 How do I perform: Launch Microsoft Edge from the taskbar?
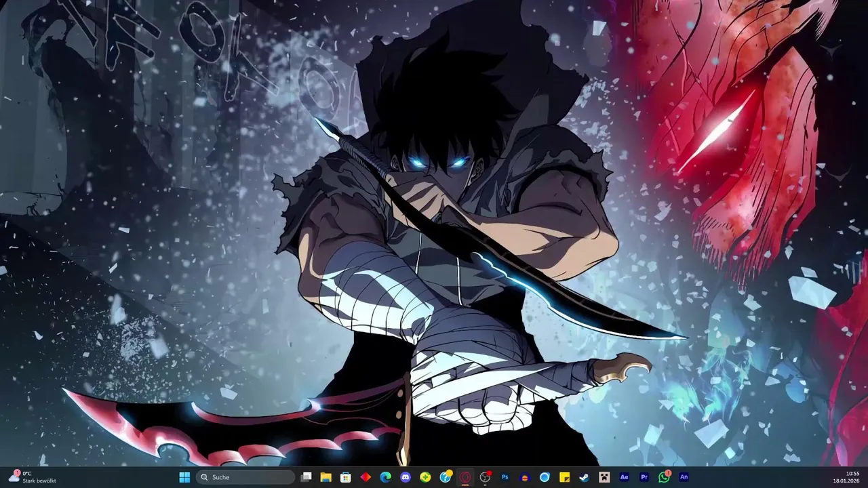pyautogui.click(x=386, y=477)
